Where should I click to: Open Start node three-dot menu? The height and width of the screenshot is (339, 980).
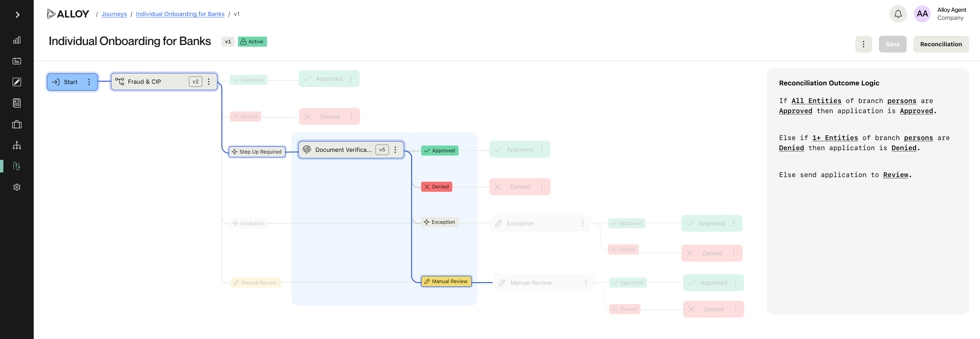point(89,82)
